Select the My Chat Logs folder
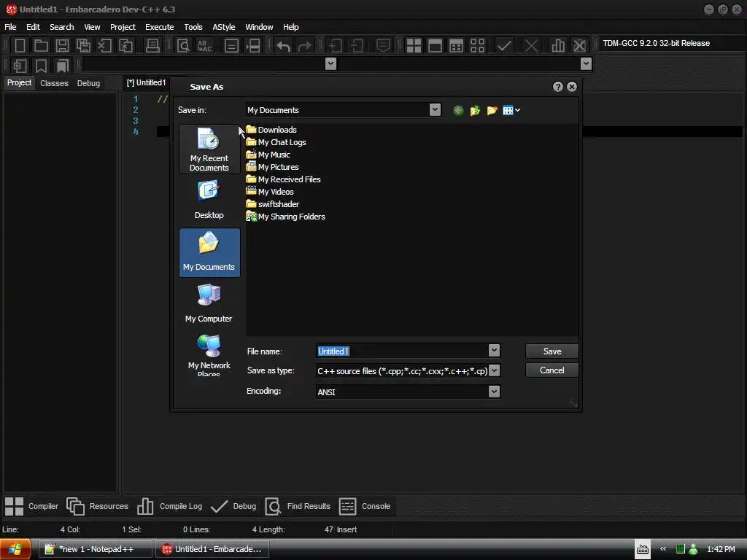The height and width of the screenshot is (560, 747). [x=276, y=142]
